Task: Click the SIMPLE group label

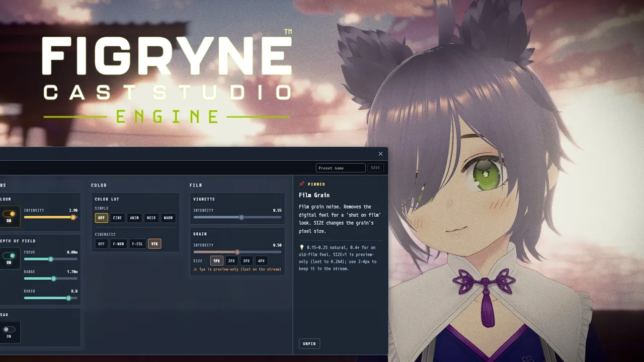Action: pyautogui.click(x=102, y=208)
